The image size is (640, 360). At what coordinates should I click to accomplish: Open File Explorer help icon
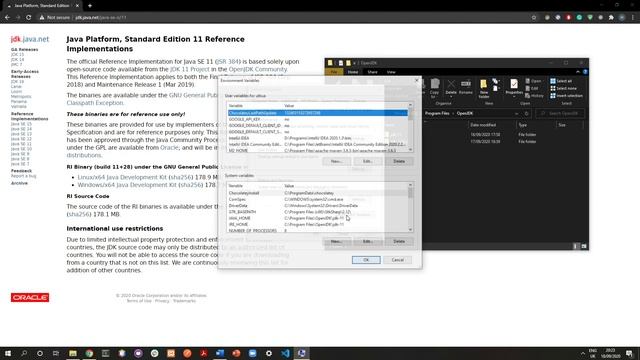585,72
